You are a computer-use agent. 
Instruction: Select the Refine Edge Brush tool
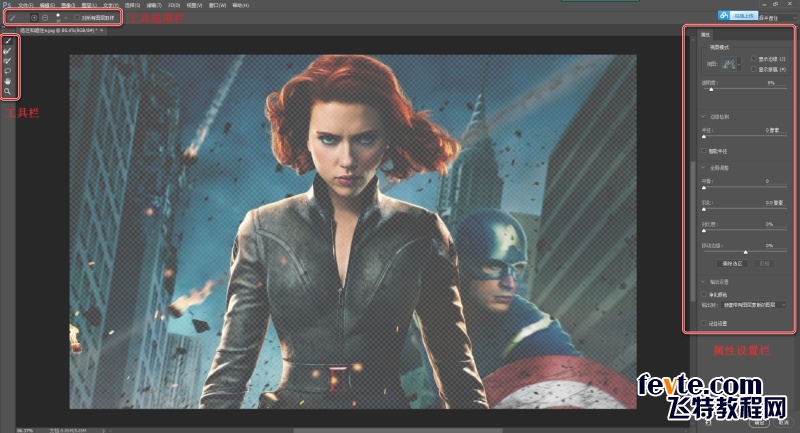[8, 51]
